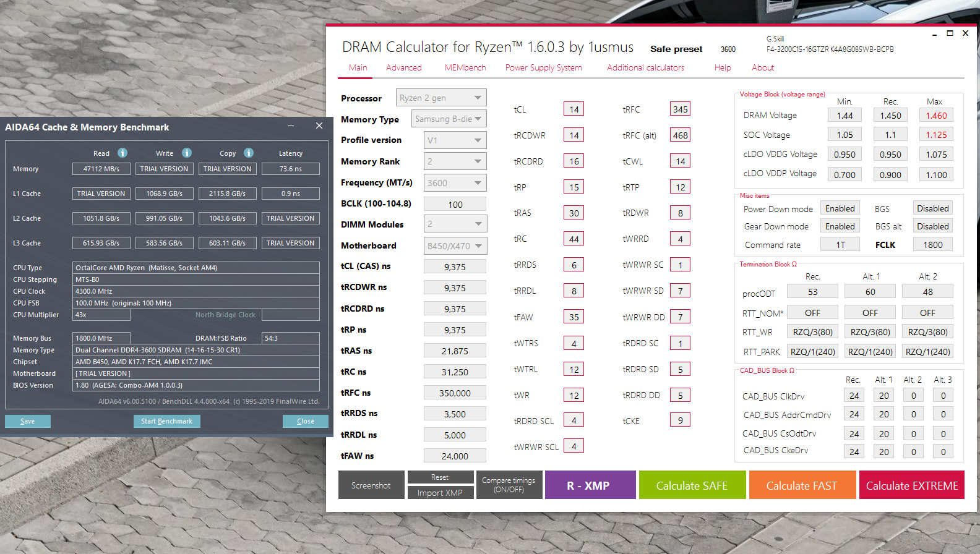
Task: Click the tWRWR SCL value field
Action: point(574,446)
